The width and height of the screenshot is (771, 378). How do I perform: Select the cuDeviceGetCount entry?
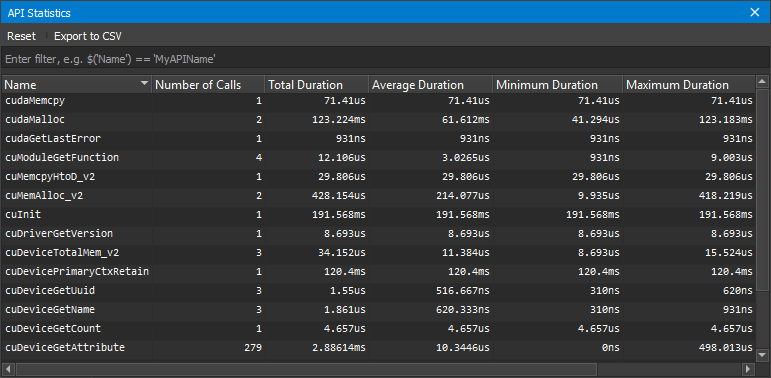coord(53,328)
